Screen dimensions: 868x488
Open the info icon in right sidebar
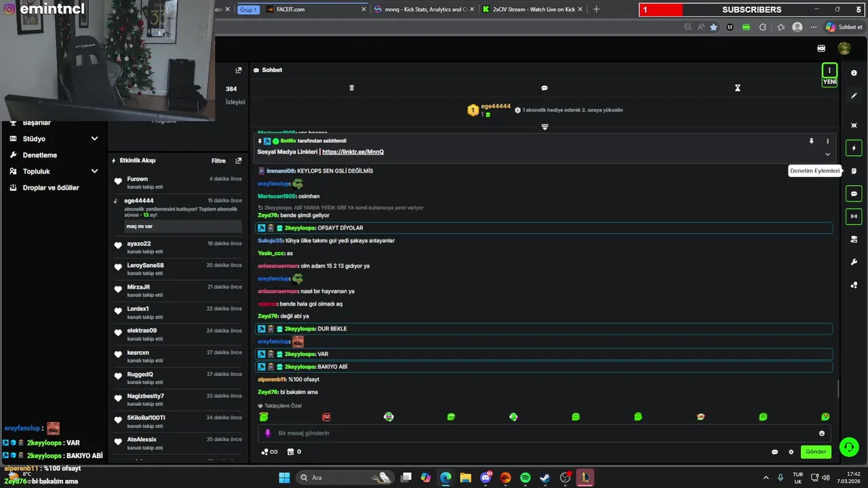point(854,73)
